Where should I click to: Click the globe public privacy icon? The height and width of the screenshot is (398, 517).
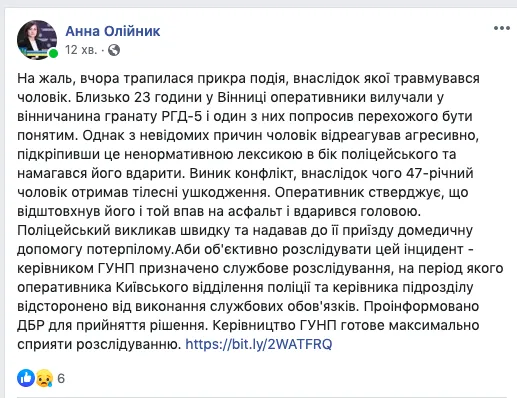coord(114,50)
